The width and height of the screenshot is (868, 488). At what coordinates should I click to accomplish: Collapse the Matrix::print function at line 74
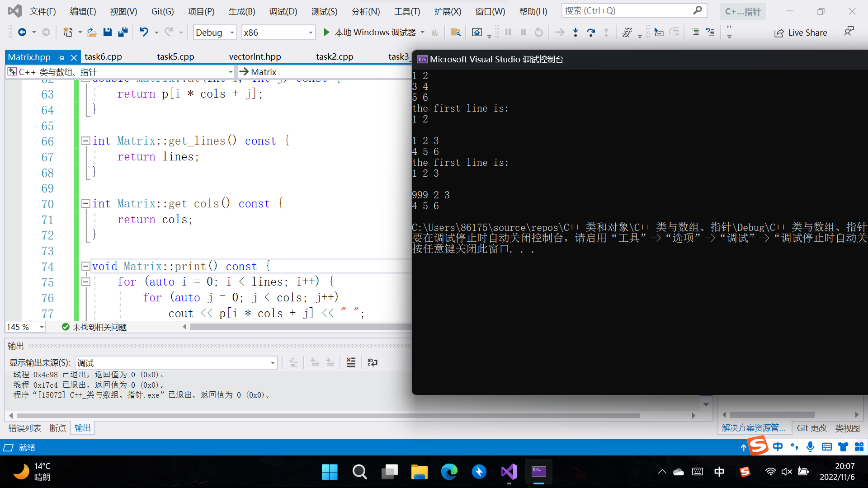tap(85, 266)
